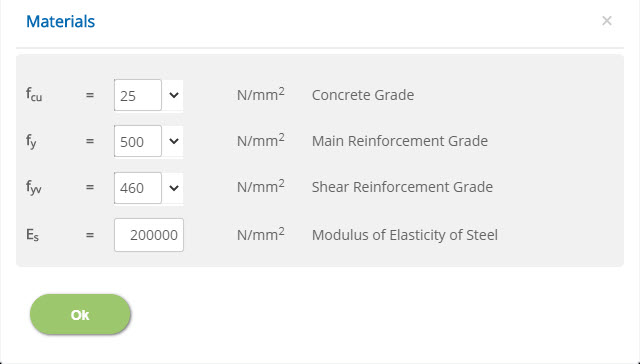This screenshot has height=364, width=640.
Task: Select the fcu value box showing 25
Action: click(x=138, y=95)
